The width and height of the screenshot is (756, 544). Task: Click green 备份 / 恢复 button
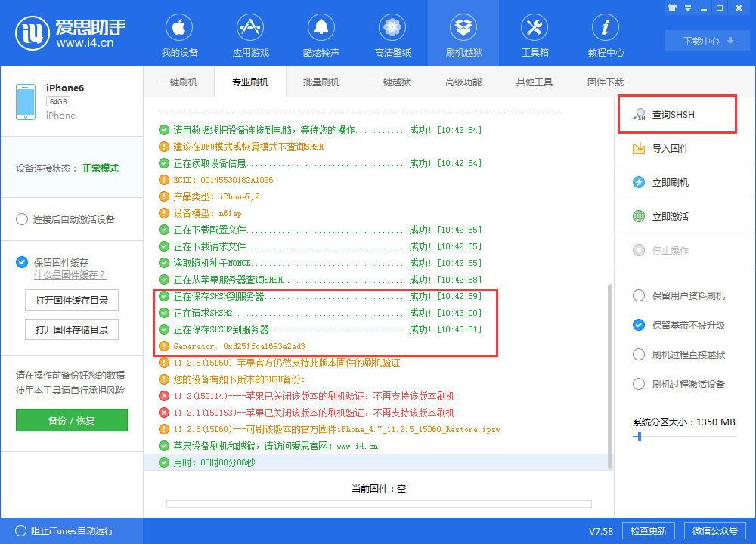pos(72,420)
